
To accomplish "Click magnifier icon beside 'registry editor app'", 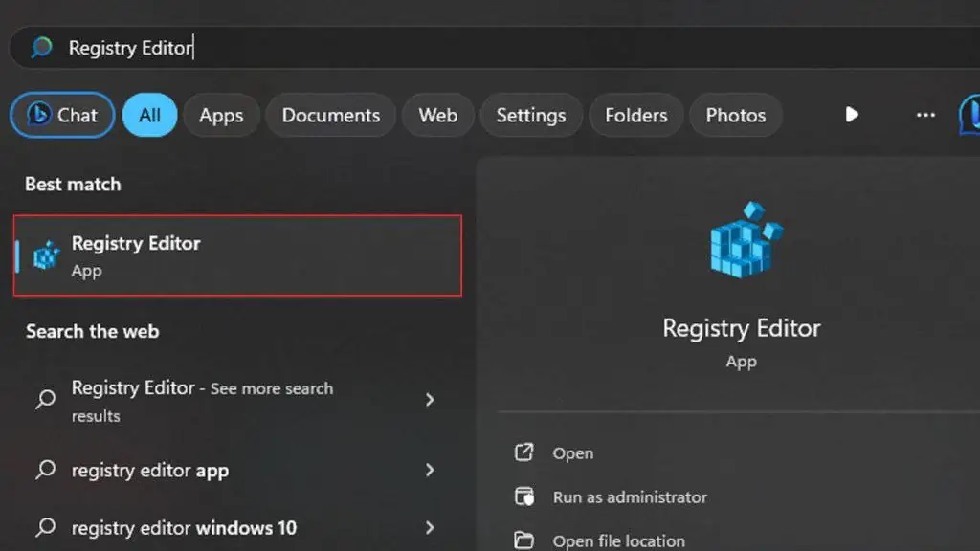I will coord(46,470).
